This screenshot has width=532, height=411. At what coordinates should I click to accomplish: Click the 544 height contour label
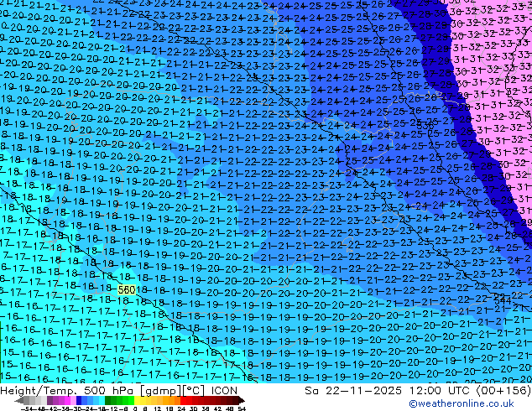pyautogui.click(x=503, y=300)
